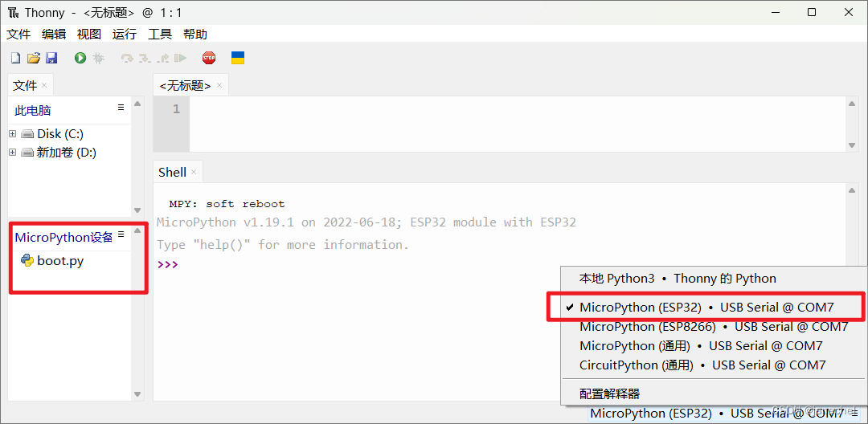
Task: Open the 视图 menu
Action: [89, 35]
